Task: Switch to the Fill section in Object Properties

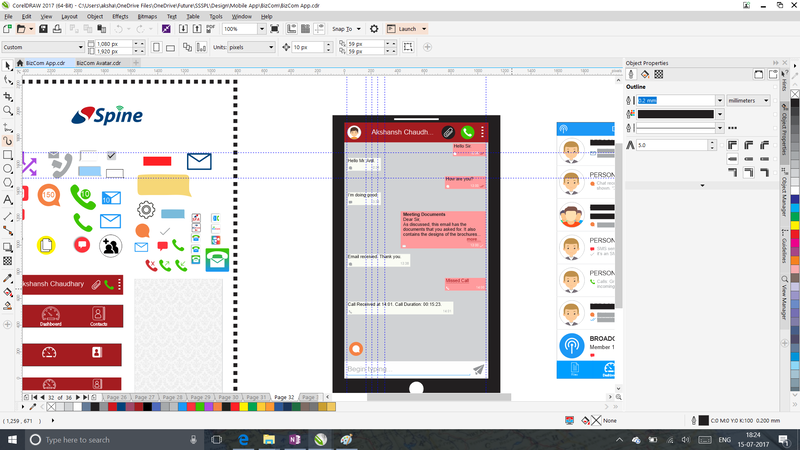Action: tap(645, 74)
